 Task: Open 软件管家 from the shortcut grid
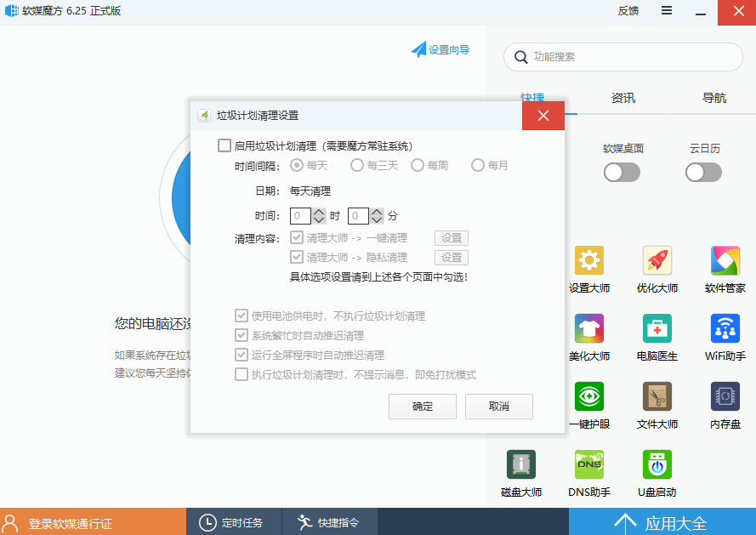point(725,260)
